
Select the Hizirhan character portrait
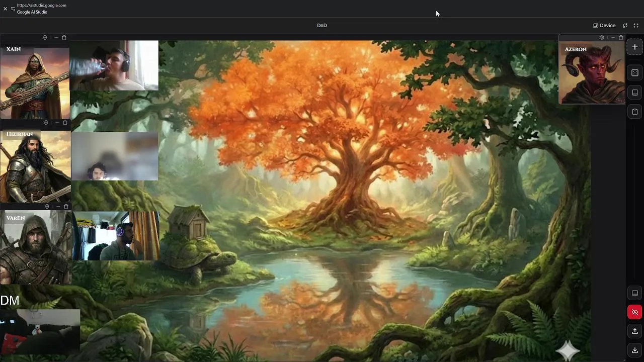tap(35, 167)
